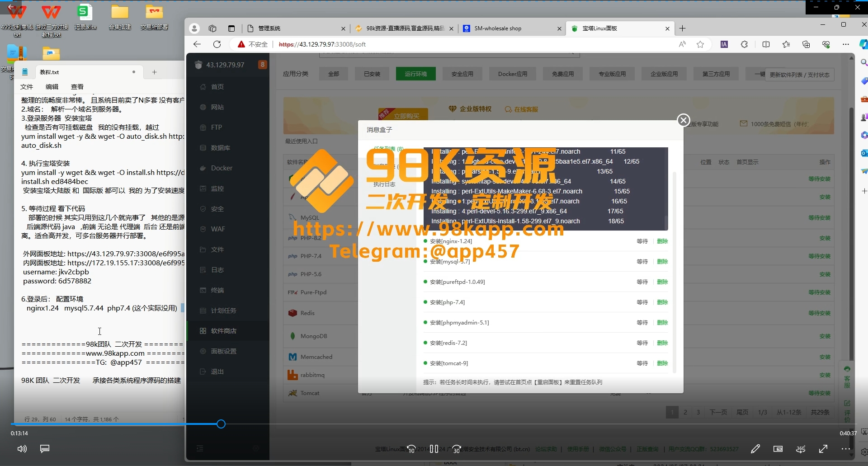The image size is (868, 466).
Task: Click the browser profile avatar icon
Action: click(x=194, y=28)
